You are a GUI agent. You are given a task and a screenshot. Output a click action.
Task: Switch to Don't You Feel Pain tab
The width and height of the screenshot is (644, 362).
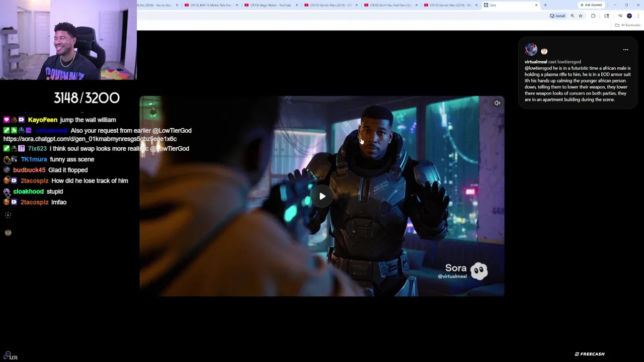pyautogui.click(x=391, y=5)
